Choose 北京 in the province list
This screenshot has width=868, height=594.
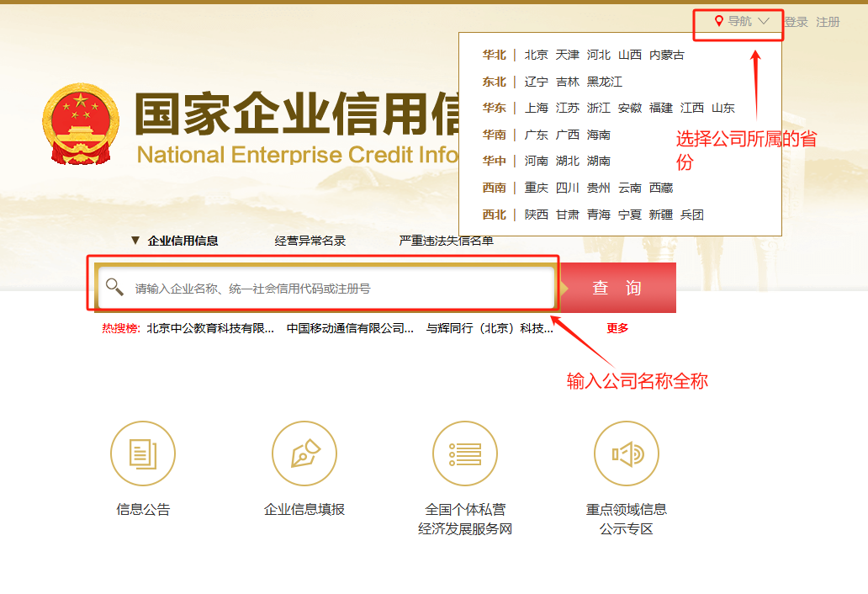[x=537, y=55]
